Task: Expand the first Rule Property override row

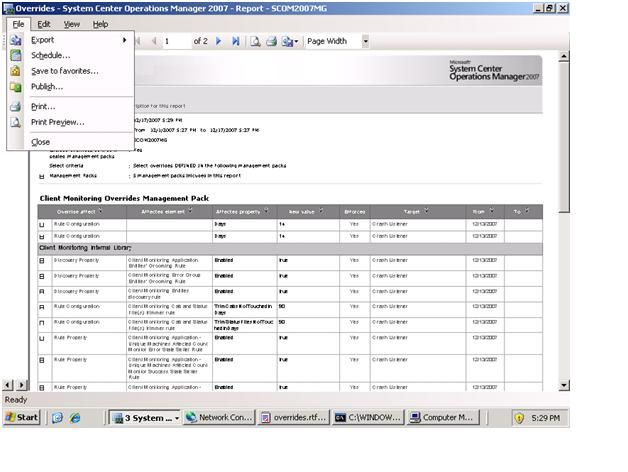Action: coord(42,339)
